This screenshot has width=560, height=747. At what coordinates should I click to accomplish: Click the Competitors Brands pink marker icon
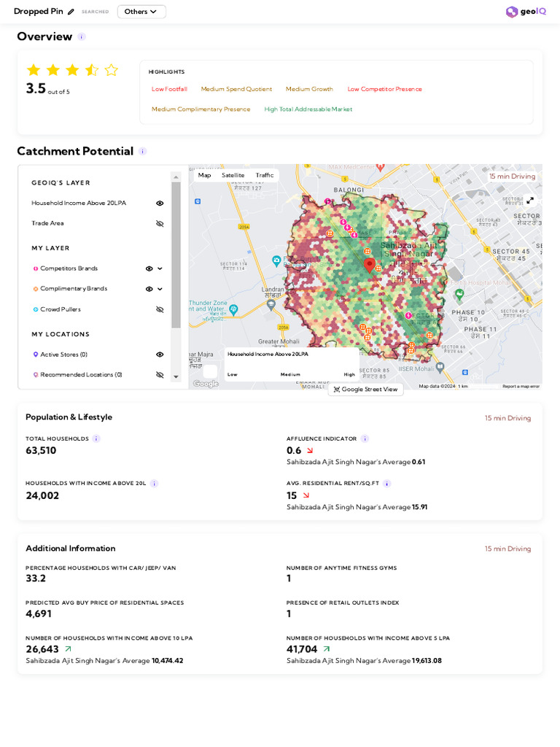pos(35,268)
